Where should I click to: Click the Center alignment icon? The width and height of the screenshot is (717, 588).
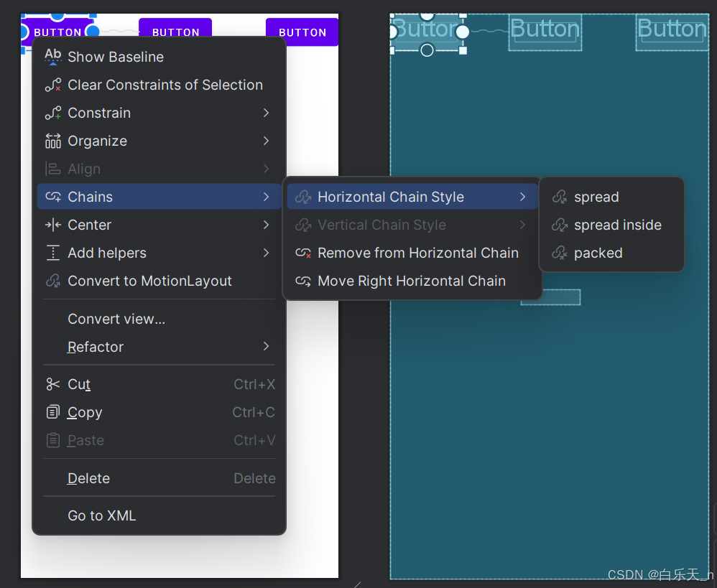pos(53,225)
